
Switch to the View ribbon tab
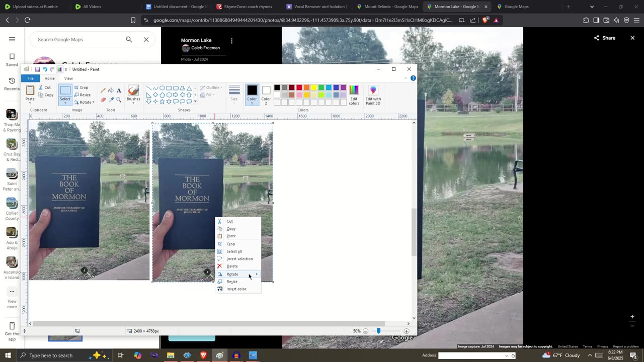pyautogui.click(x=68, y=78)
